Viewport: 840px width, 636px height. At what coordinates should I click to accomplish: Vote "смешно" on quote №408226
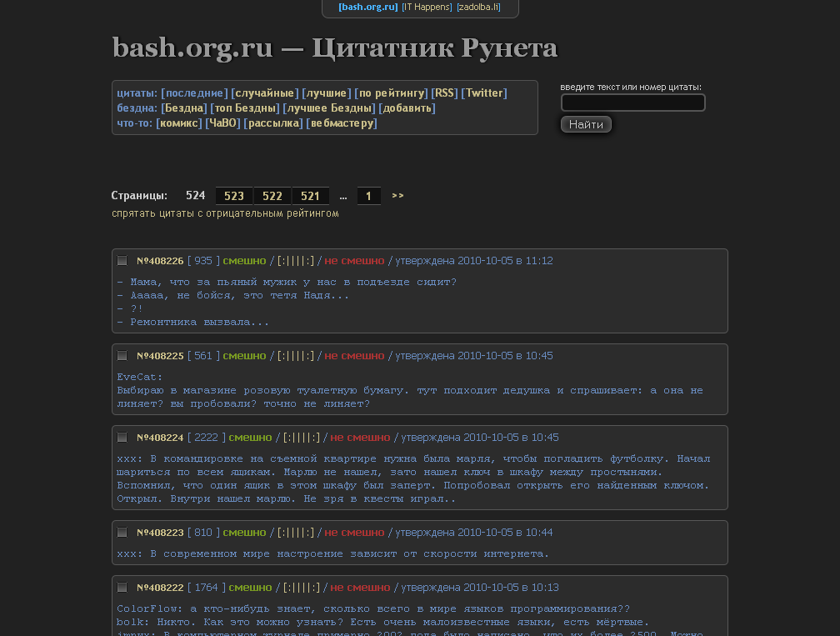[x=243, y=260]
